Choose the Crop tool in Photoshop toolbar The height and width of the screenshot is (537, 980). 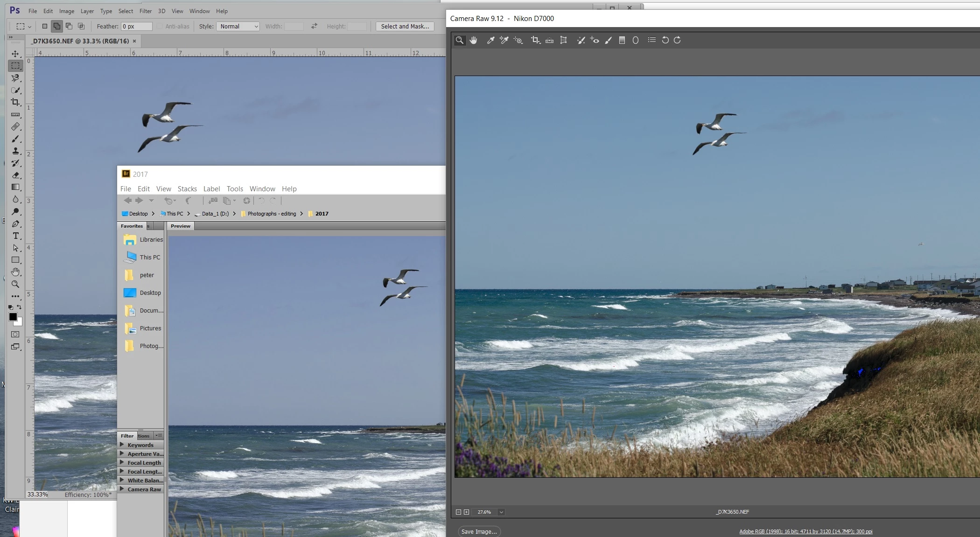(15, 102)
